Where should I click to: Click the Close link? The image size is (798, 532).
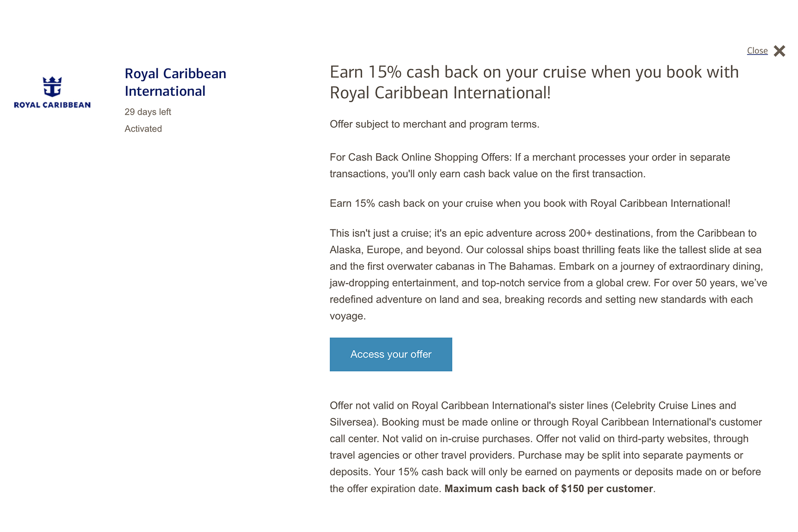(757, 50)
